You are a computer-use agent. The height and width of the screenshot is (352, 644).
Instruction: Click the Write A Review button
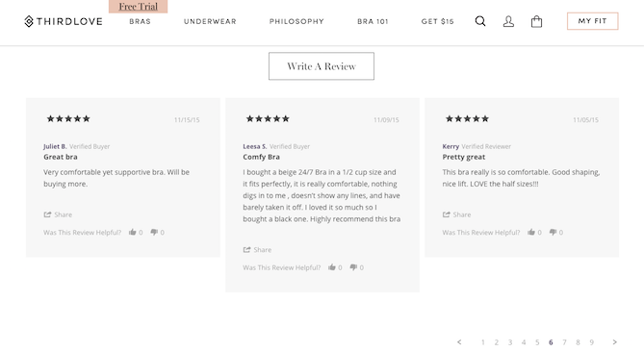(x=322, y=66)
